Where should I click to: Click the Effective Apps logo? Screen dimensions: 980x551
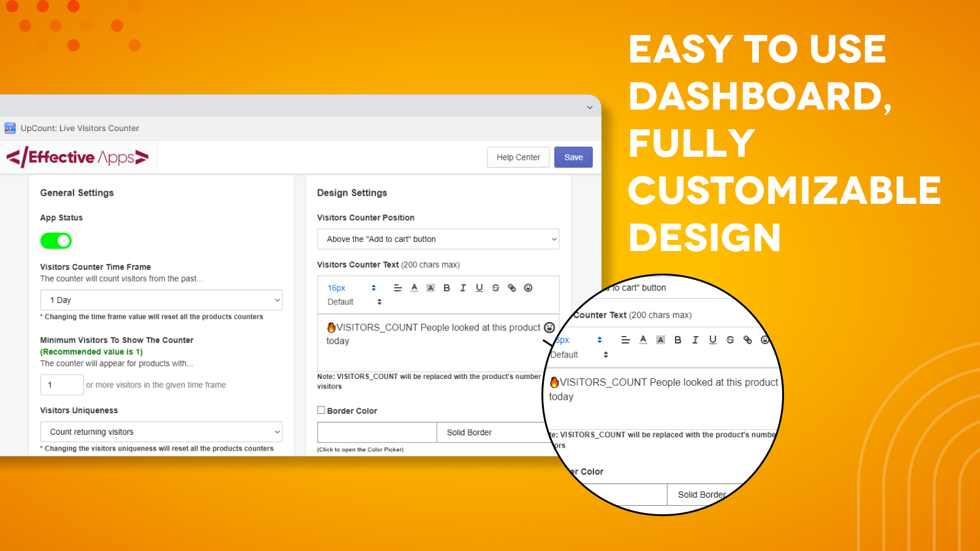coord(78,157)
